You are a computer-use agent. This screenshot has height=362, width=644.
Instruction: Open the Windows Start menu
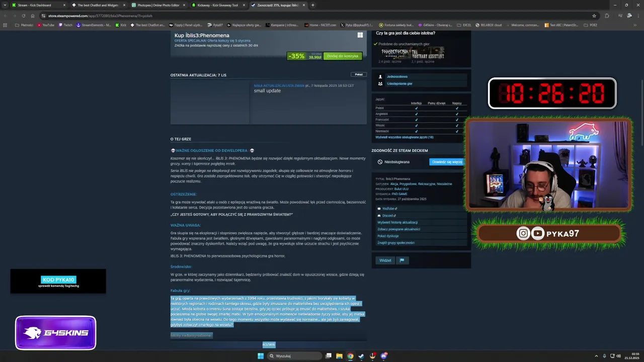pyautogui.click(x=261, y=356)
